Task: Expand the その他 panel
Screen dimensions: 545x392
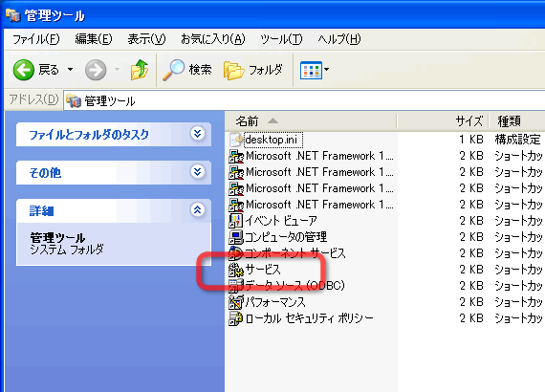Action: (197, 172)
